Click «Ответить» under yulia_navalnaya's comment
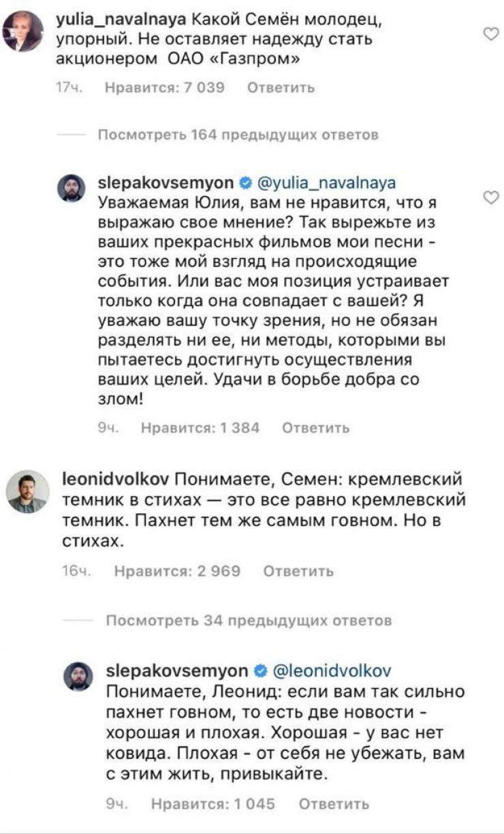 pyautogui.click(x=281, y=87)
